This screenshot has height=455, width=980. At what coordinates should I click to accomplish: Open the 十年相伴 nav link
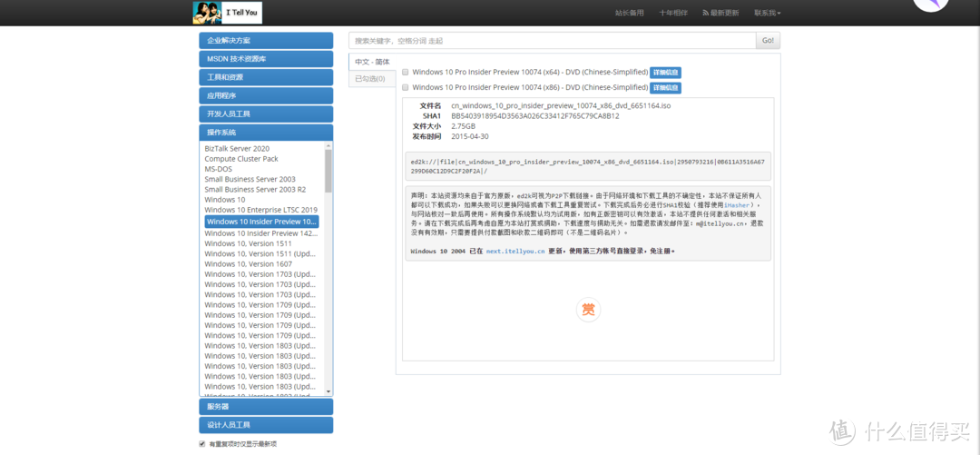[x=673, y=13]
